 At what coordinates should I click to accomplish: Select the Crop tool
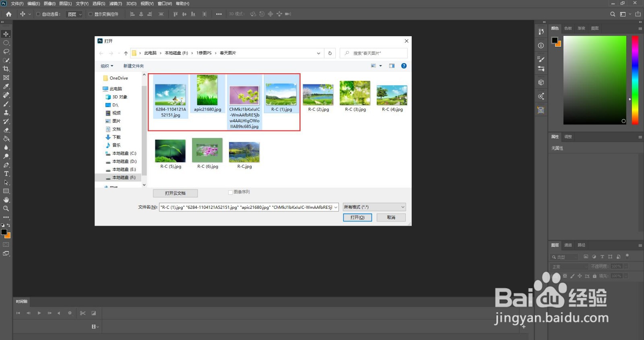(x=6, y=69)
